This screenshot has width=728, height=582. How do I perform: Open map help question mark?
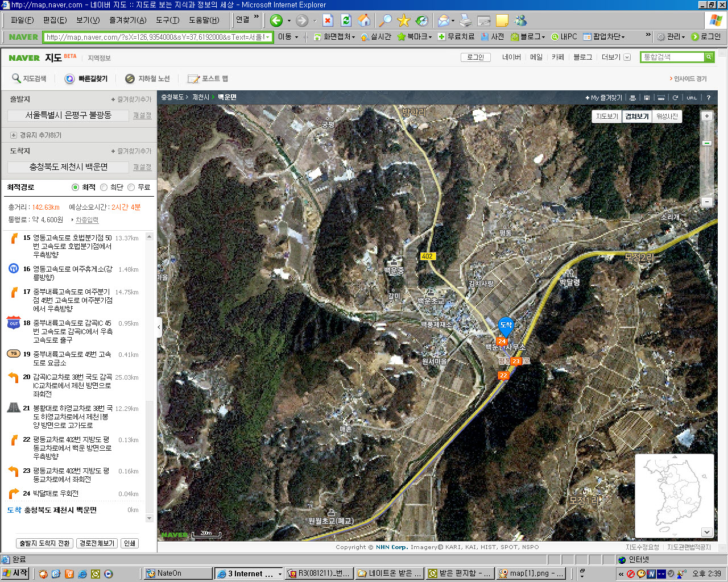709,98
